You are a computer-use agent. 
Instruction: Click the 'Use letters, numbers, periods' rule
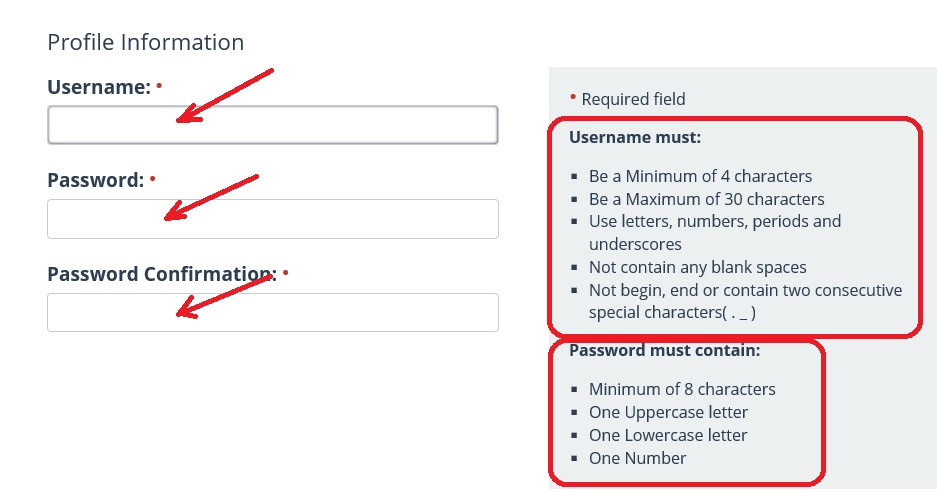click(714, 221)
